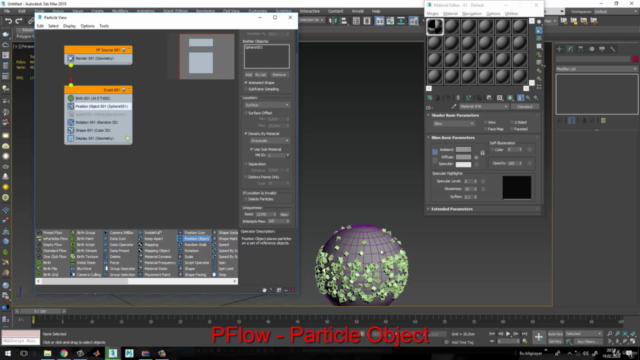Open the Grayscale density dropdown
The width and height of the screenshot is (640, 360).
[x=269, y=141]
